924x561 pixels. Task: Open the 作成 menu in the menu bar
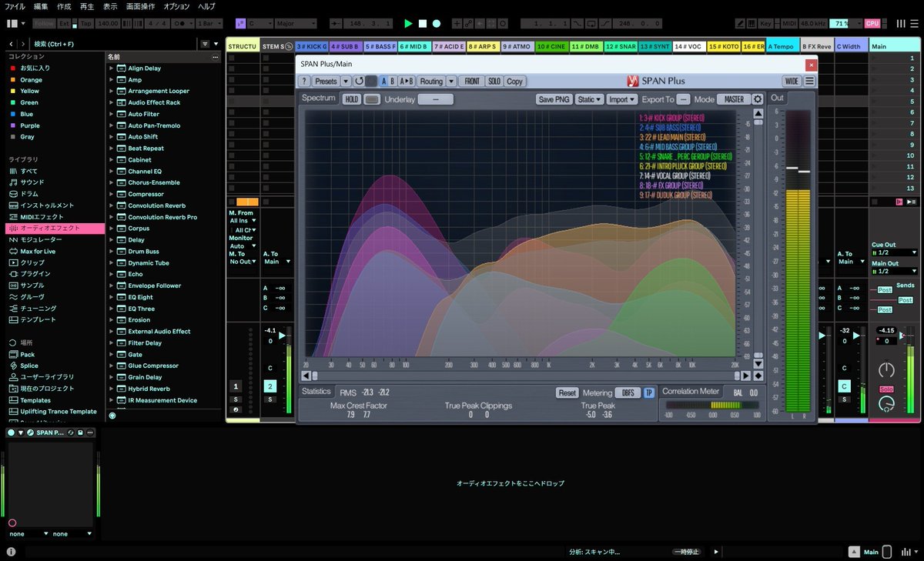(64, 6)
